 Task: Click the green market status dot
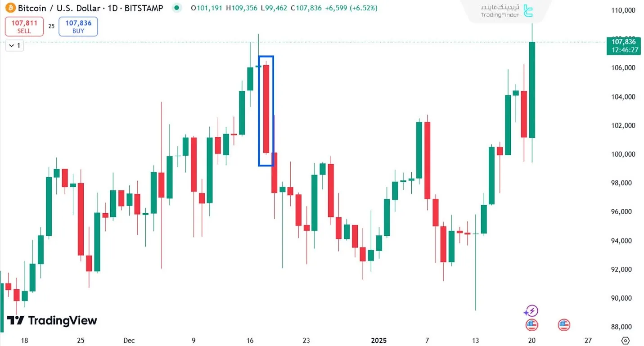[177, 8]
